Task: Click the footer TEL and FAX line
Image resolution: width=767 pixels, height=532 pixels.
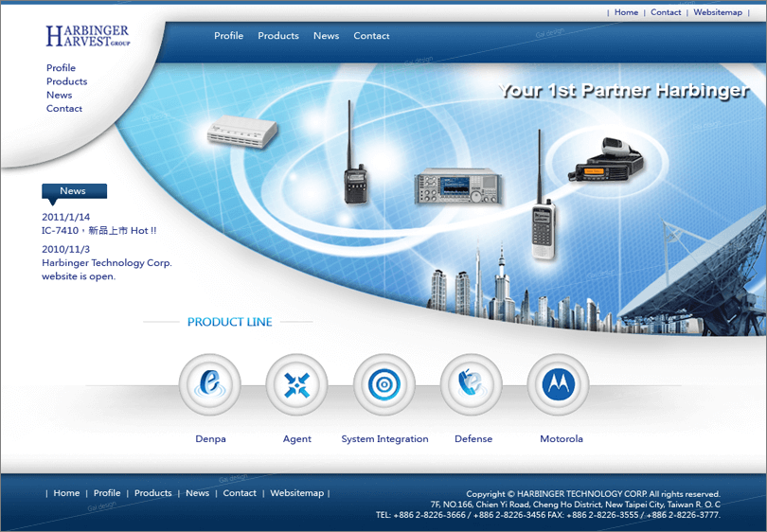Action: pos(548,515)
